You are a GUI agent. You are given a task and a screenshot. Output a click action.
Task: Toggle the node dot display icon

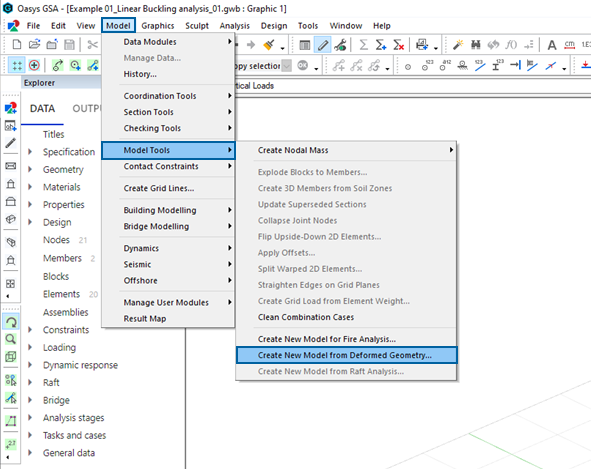point(408,67)
